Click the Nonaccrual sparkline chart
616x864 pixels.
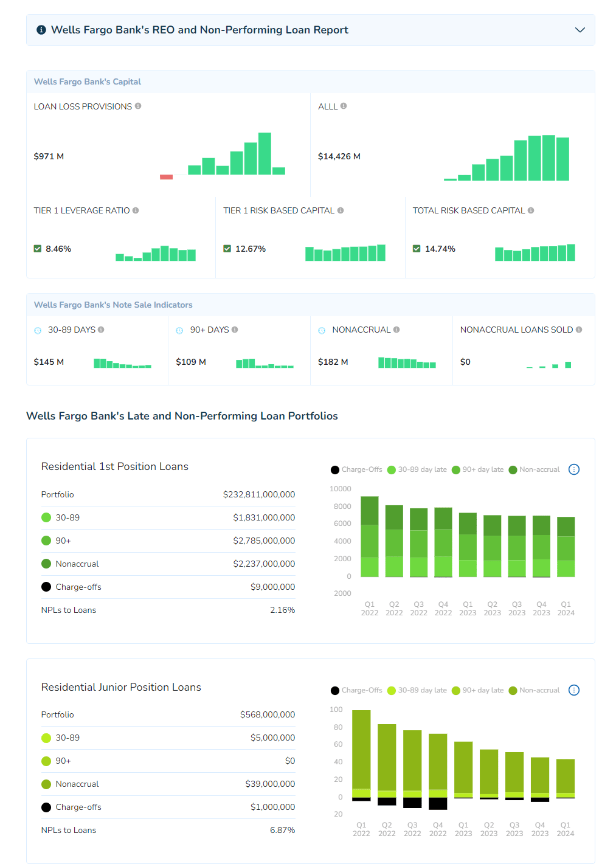407,362
